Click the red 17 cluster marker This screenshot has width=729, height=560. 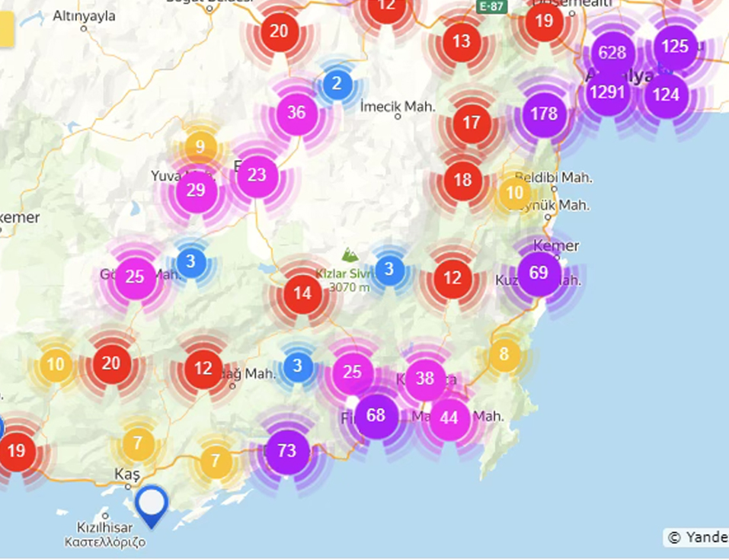tap(472, 123)
